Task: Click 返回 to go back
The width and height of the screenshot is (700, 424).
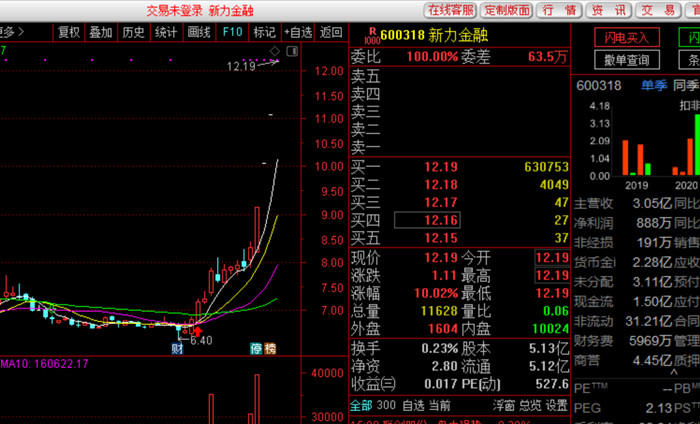Action: 331,32
